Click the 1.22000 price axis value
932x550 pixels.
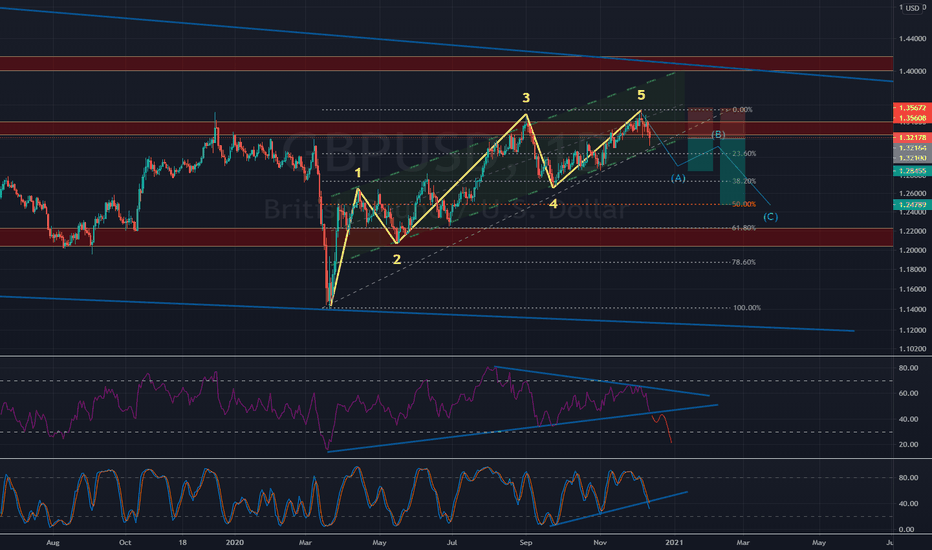912,231
